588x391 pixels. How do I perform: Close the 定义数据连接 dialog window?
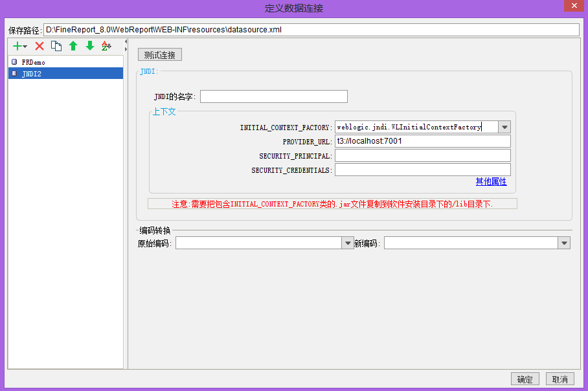(574, 6)
